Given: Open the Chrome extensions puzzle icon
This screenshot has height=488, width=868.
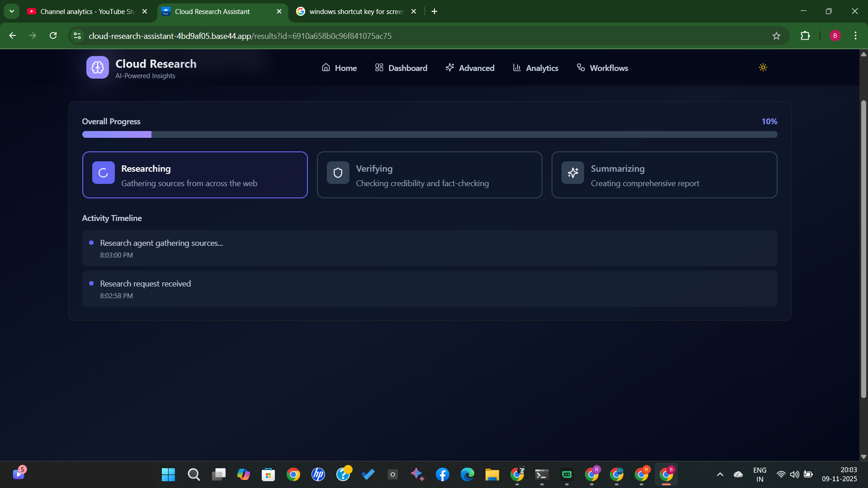Looking at the screenshot, I should [x=805, y=36].
